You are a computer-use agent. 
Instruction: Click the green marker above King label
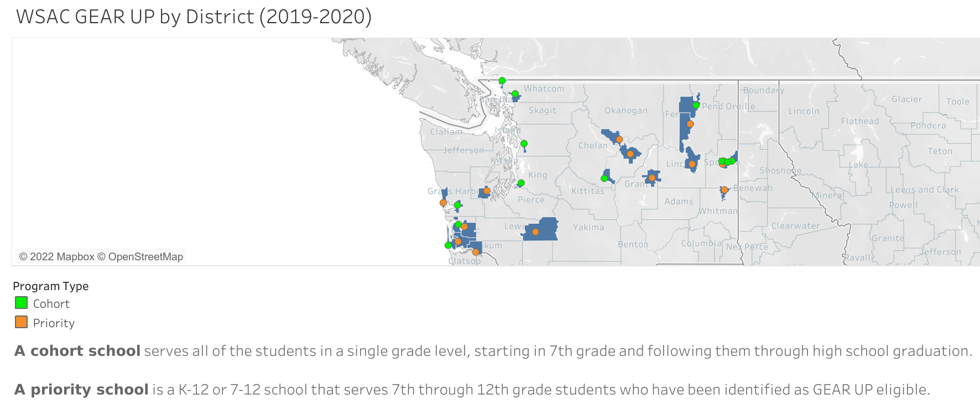[524, 144]
